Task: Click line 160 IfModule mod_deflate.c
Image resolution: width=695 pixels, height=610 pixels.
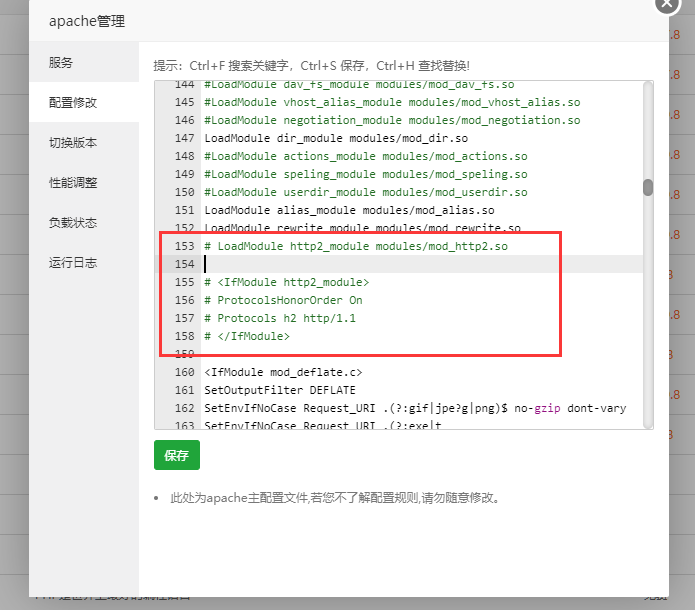Action: pos(283,372)
